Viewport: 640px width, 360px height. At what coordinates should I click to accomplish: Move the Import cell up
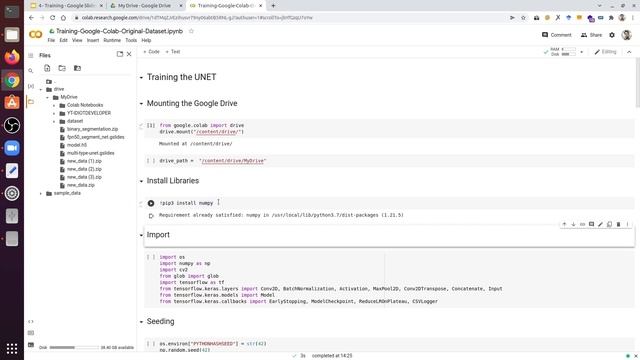coord(564,224)
